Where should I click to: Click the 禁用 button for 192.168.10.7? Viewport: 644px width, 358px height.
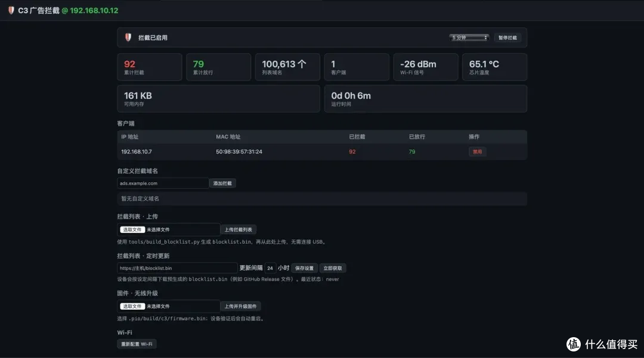click(x=477, y=152)
